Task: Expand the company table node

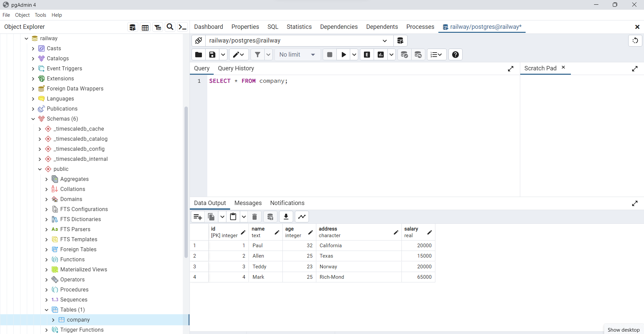Action: [53, 320]
